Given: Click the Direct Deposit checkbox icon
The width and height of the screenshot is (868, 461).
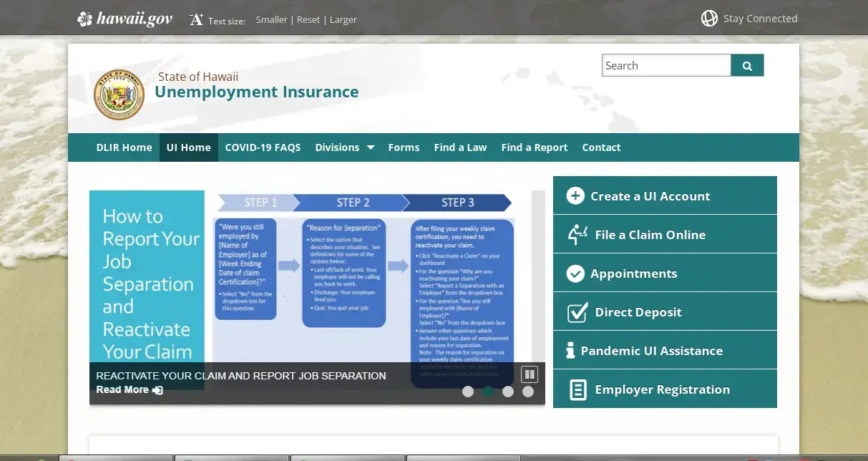Looking at the screenshot, I should (576, 311).
